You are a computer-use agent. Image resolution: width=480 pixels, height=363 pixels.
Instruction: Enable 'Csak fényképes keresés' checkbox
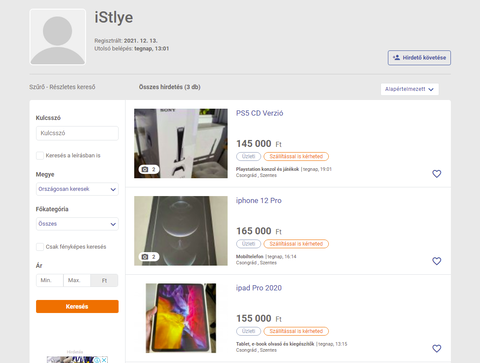click(x=40, y=247)
